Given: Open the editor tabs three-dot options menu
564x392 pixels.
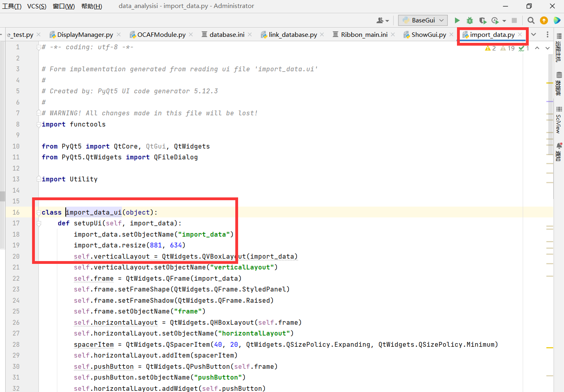Looking at the screenshot, I should point(548,34).
